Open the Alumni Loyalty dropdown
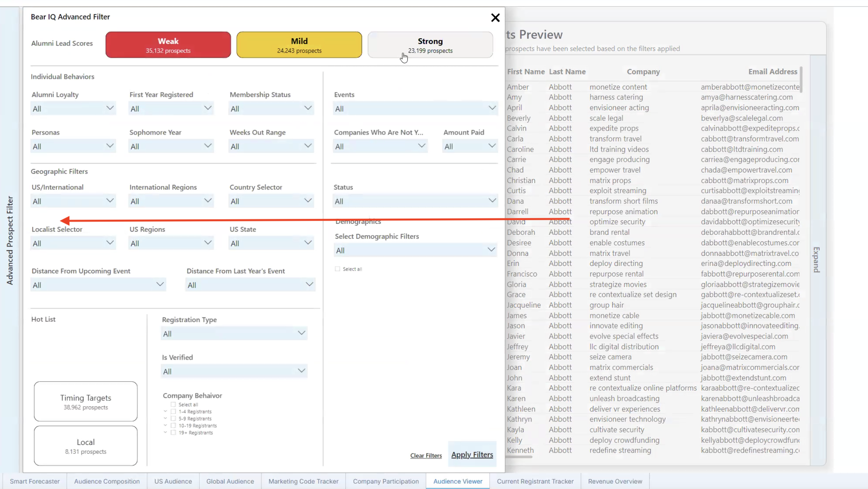This screenshot has height=489, width=868. [x=73, y=108]
